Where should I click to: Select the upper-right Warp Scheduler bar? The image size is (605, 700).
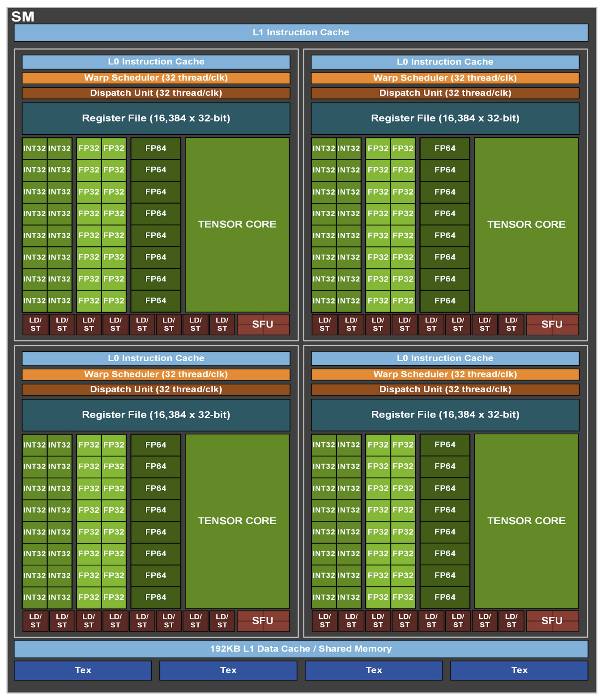click(x=445, y=78)
